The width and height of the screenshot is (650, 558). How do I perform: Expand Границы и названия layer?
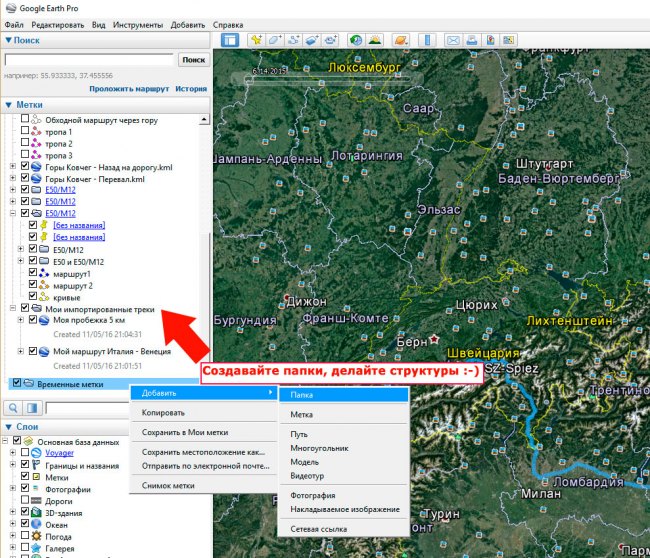point(13,465)
